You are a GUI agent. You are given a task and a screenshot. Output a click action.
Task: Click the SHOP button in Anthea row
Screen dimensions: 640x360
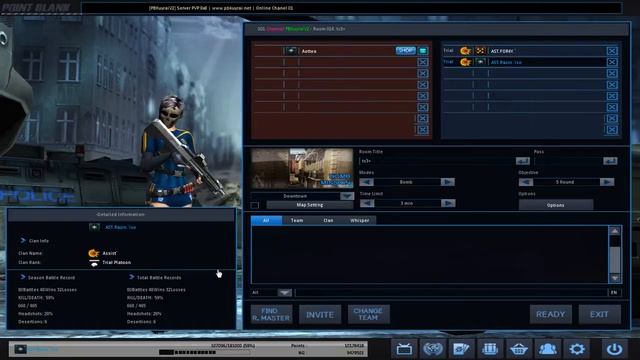pyautogui.click(x=405, y=51)
